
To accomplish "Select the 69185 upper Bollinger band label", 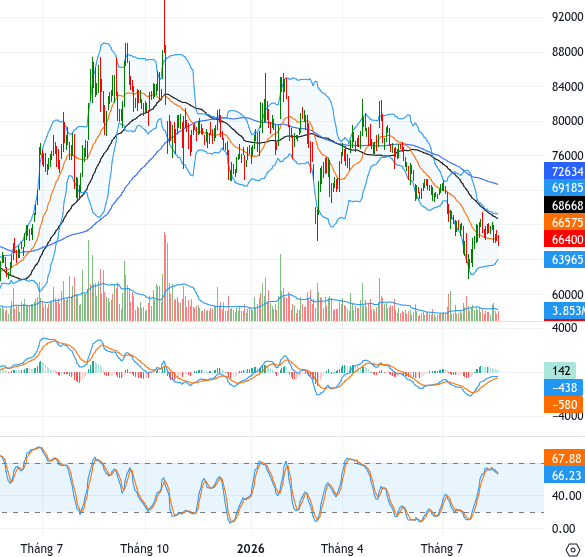I will tap(564, 188).
